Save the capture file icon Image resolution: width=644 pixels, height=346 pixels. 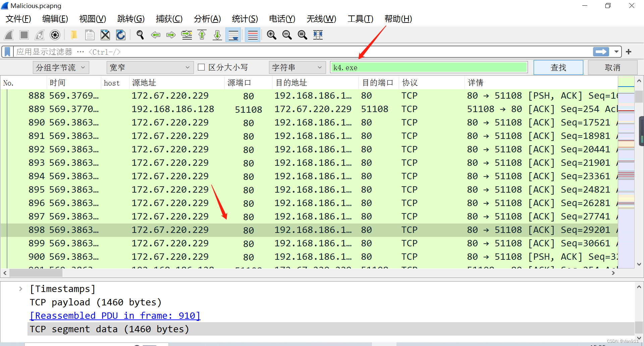point(90,35)
